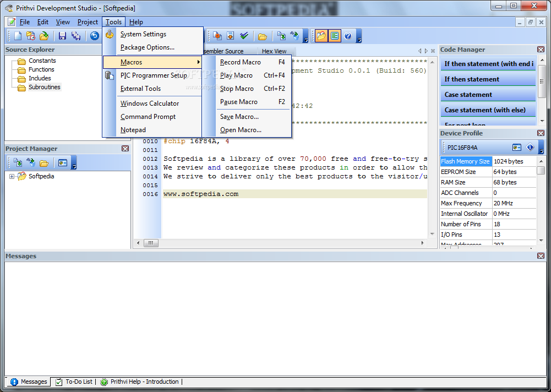551x392 pixels.
Task: Click editor tabs scroll right arrow
Action: (x=426, y=51)
